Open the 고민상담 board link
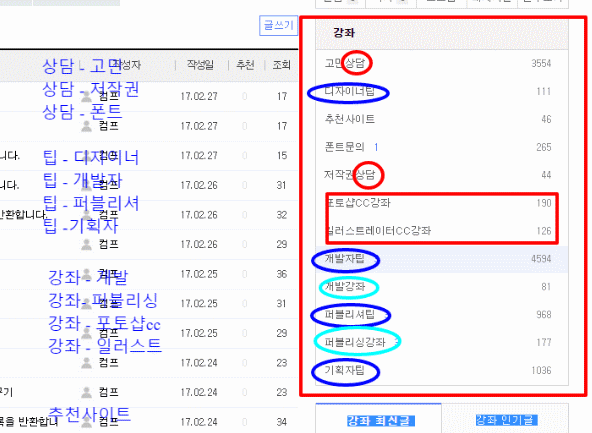The height and width of the screenshot is (433, 592). [345, 63]
